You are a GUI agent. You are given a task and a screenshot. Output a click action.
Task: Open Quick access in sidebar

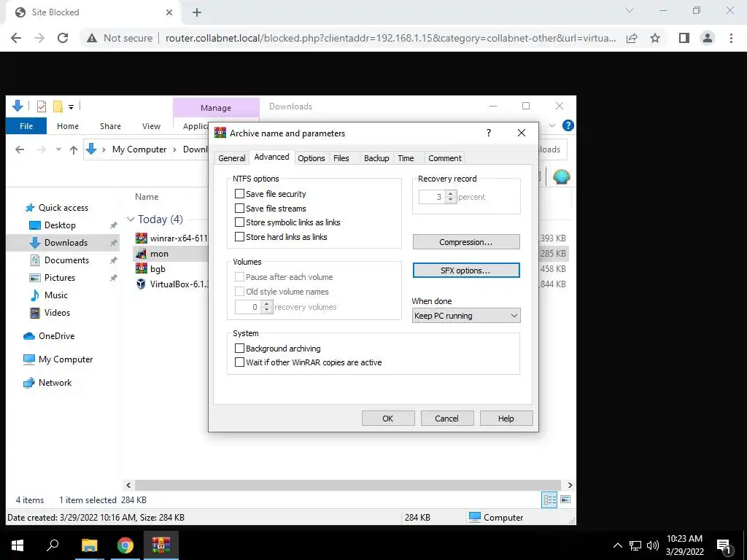(x=63, y=208)
